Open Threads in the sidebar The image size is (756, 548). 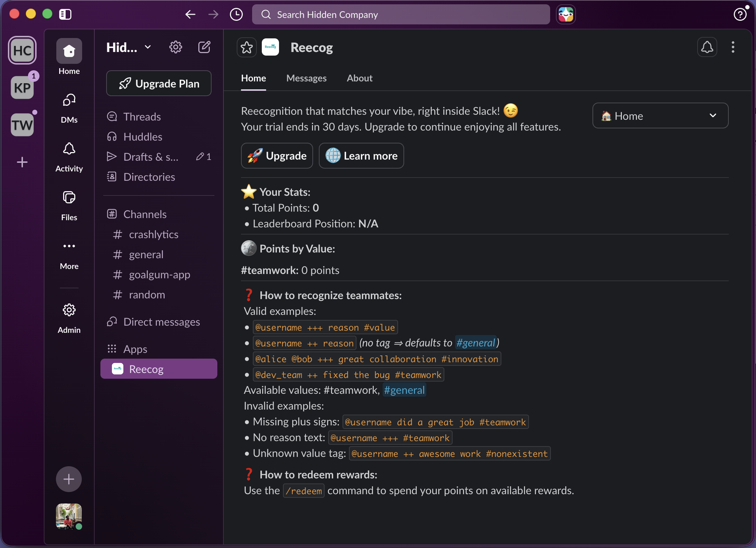(159, 117)
